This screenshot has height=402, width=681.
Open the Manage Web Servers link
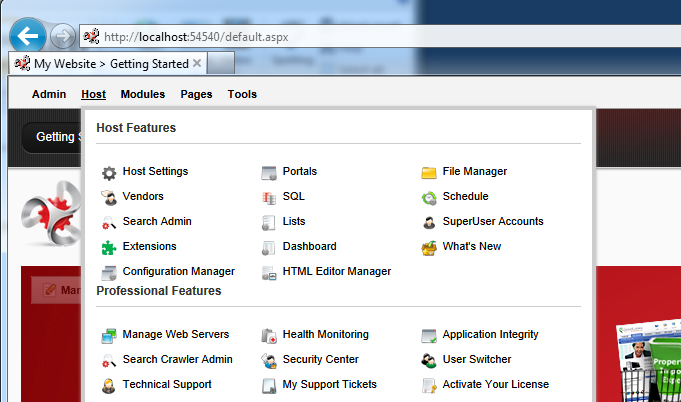click(x=176, y=334)
